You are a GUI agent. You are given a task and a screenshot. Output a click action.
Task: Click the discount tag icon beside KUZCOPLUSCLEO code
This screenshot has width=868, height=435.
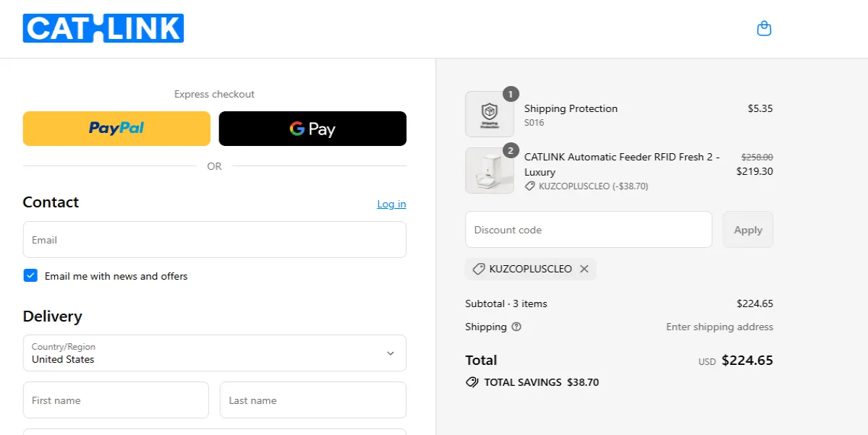477,268
